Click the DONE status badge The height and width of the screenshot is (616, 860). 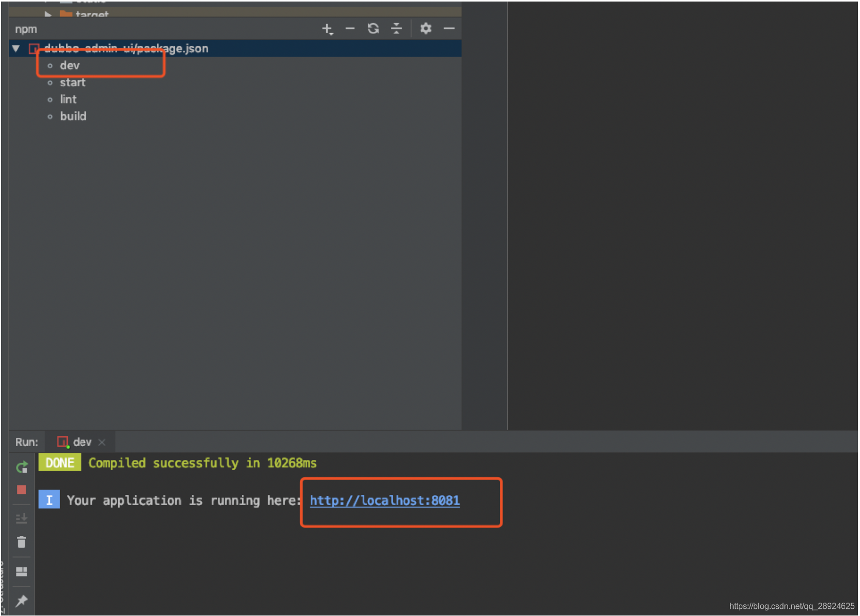pyautogui.click(x=60, y=463)
